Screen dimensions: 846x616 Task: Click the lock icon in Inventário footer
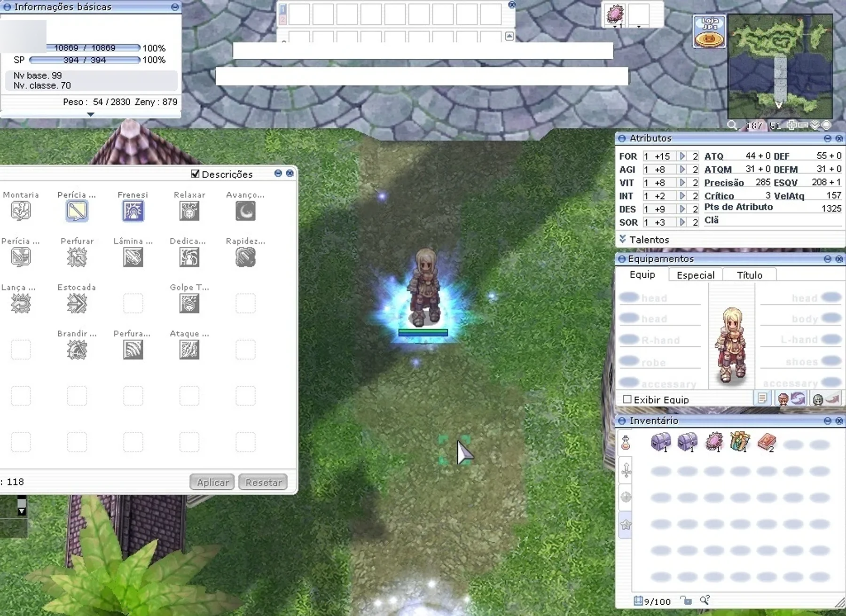[x=686, y=601]
